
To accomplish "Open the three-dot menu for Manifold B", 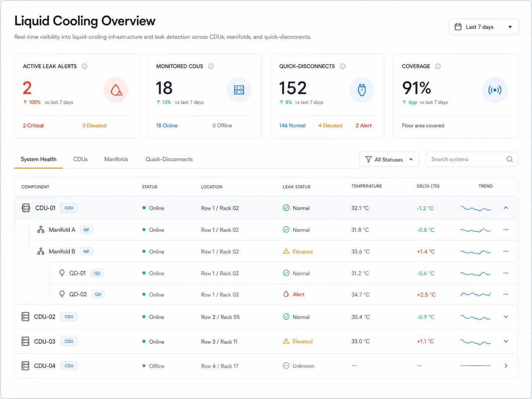I will click(506, 251).
